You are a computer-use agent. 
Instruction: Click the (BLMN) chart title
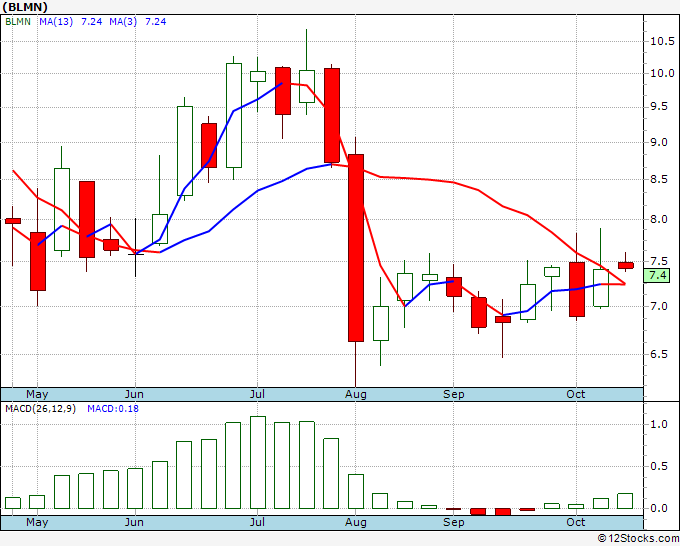25,7
